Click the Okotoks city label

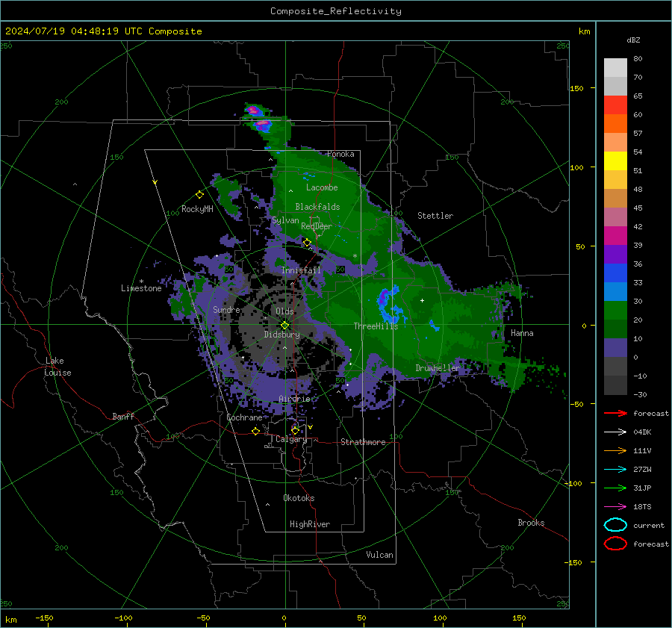pyautogui.click(x=299, y=498)
